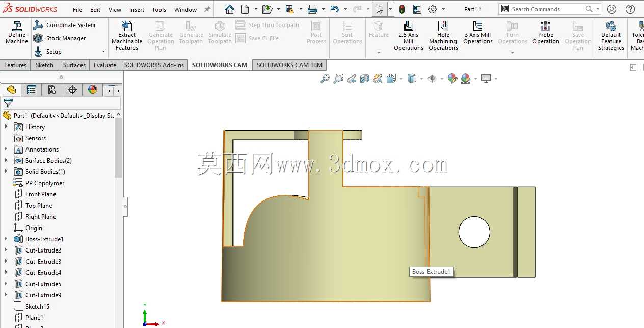644x328 pixels.
Task: Open the dropdown arrow next to Options gear
Action: click(x=443, y=9)
